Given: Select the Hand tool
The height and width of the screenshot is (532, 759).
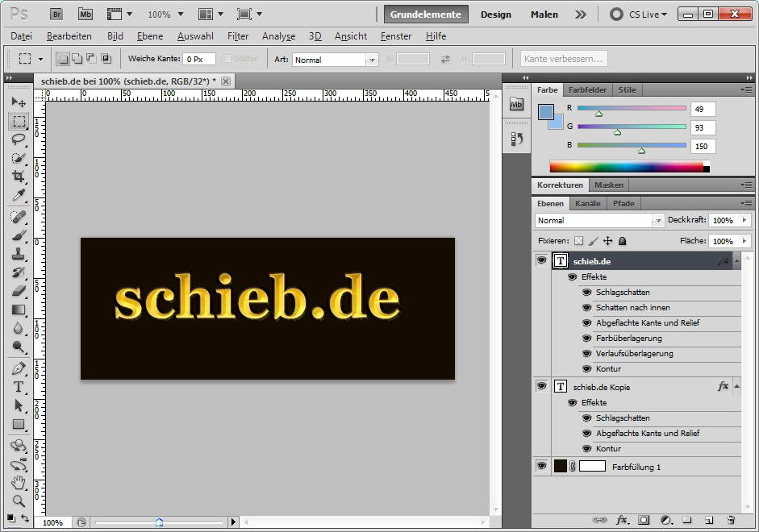Looking at the screenshot, I should 19,482.
